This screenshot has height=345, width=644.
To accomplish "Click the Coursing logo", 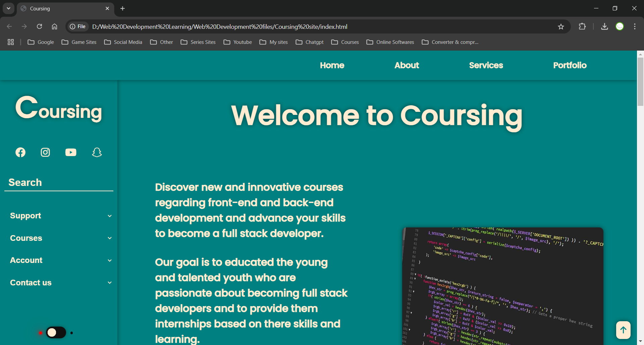I will 59,109.
